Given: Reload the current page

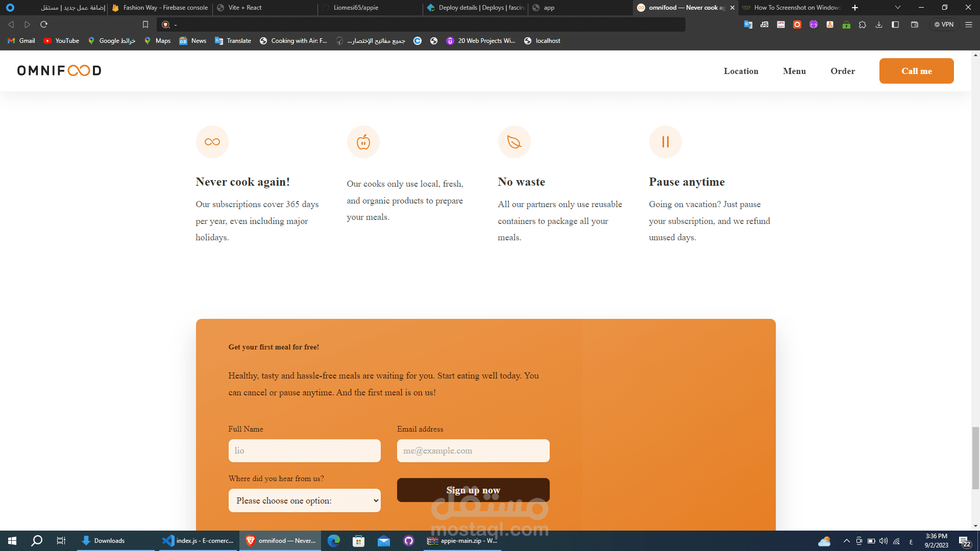Looking at the screenshot, I should point(44,24).
